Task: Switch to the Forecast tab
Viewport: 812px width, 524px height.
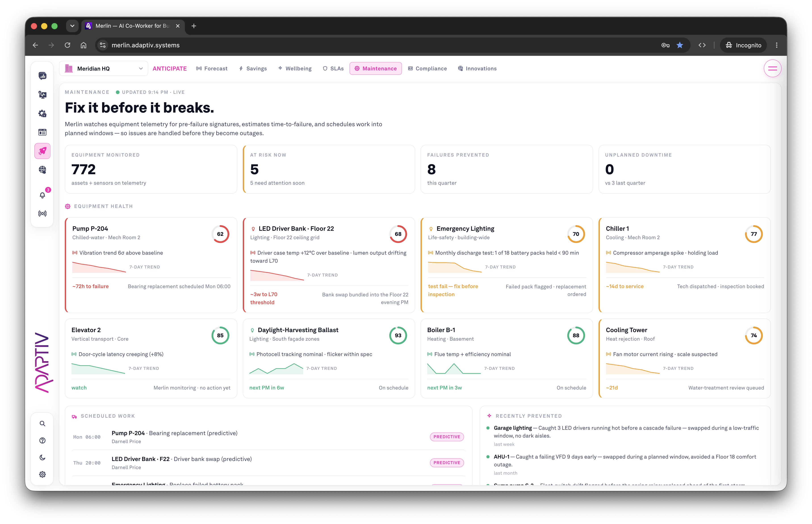Action: (211, 68)
